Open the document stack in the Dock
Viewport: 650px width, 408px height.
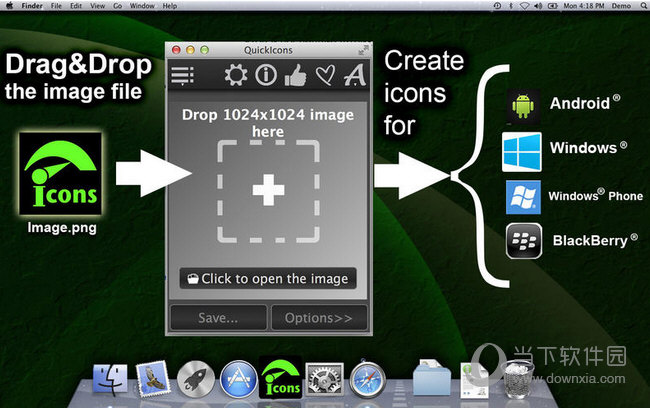[x=475, y=380]
